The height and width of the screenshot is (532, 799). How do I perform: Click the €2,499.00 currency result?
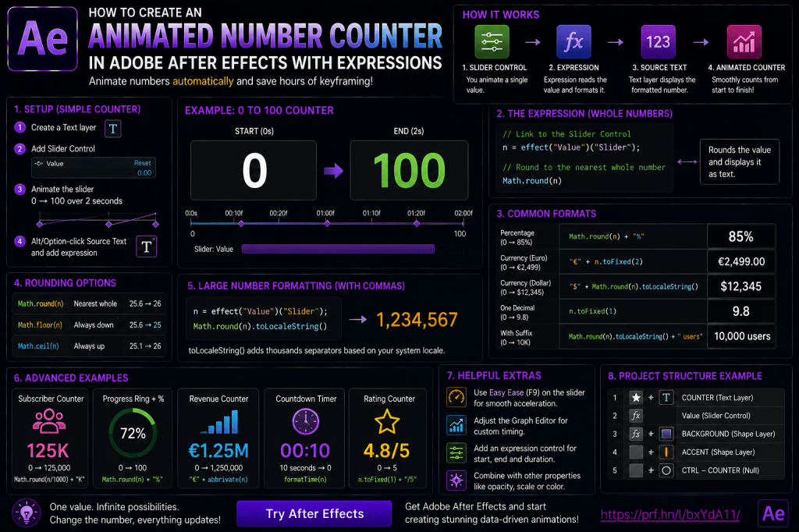coord(741,261)
